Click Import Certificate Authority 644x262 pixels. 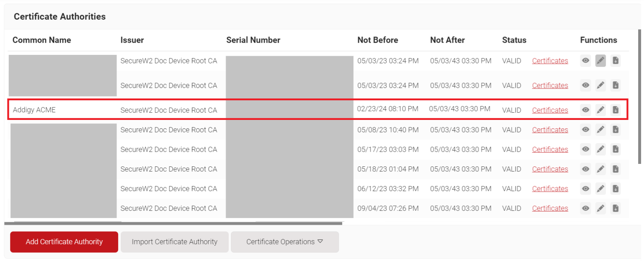[174, 241]
